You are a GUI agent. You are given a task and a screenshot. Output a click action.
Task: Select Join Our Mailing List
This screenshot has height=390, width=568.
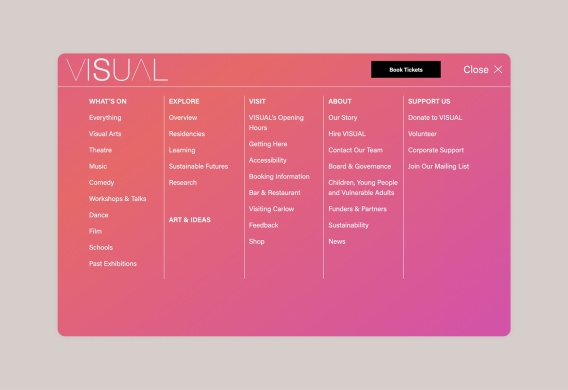pyautogui.click(x=438, y=167)
